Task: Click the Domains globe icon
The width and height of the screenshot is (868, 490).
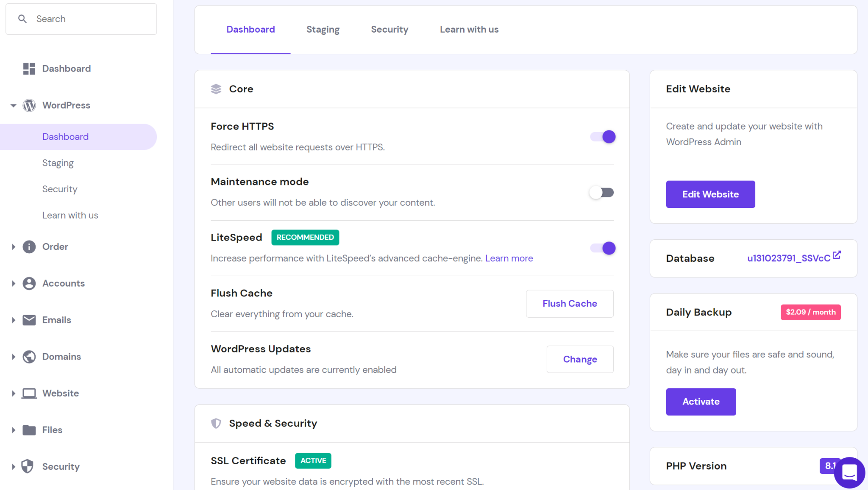Action: pyautogui.click(x=28, y=357)
